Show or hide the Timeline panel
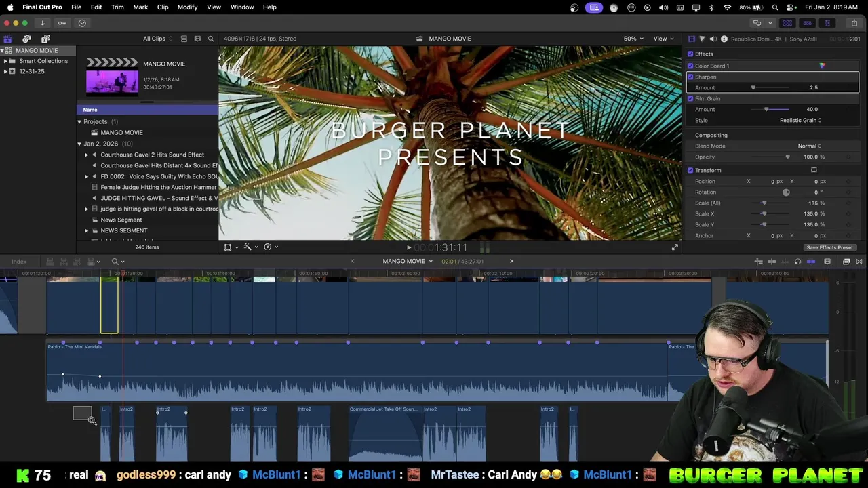 tap(807, 23)
